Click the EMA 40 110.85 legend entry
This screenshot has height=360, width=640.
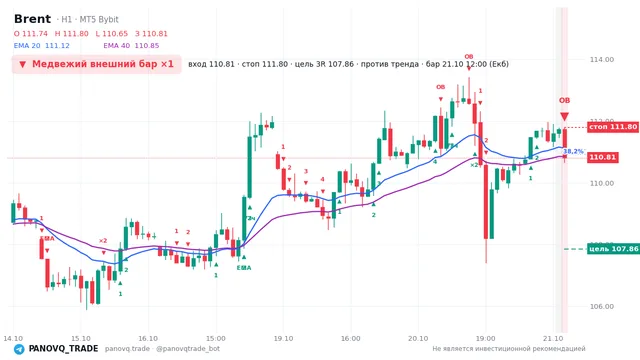131,46
